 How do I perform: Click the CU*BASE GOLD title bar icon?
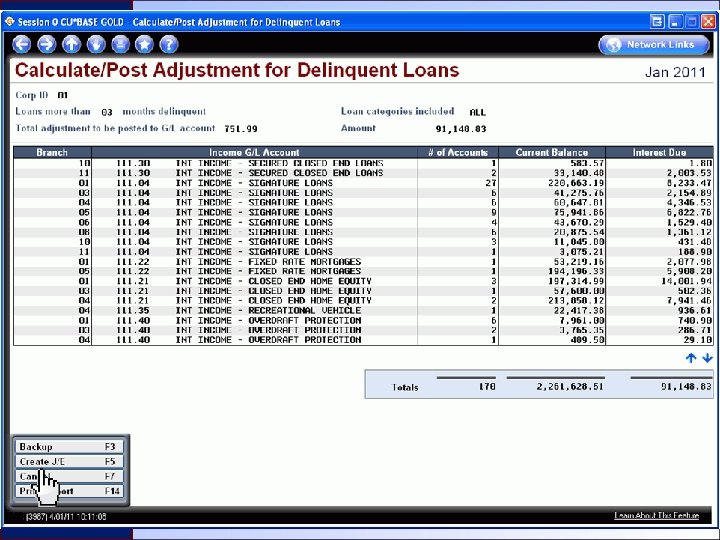pyautogui.click(x=9, y=22)
